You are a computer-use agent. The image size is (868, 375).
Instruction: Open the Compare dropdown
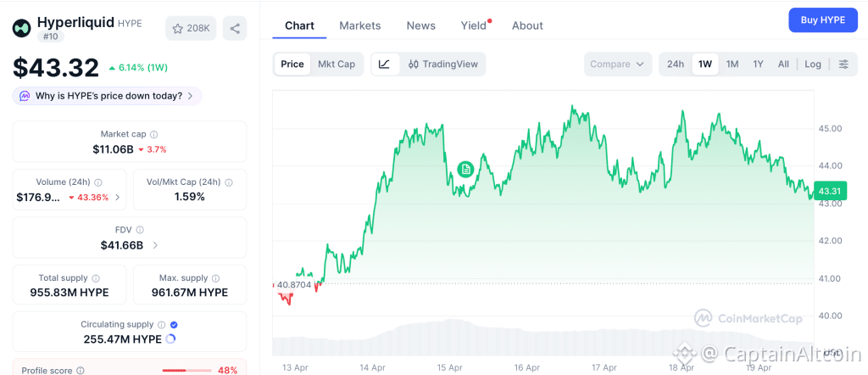[618, 64]
